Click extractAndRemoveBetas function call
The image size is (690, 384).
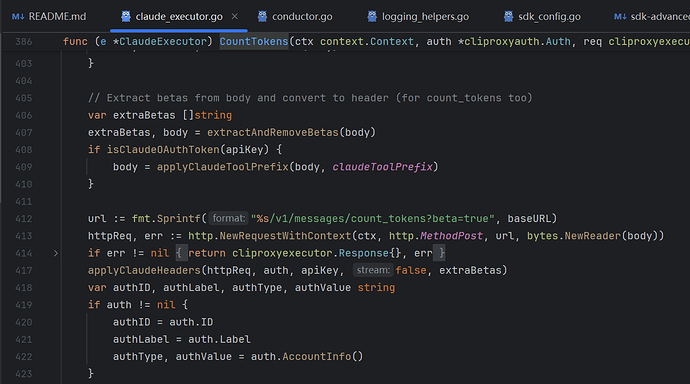(273, 132)
